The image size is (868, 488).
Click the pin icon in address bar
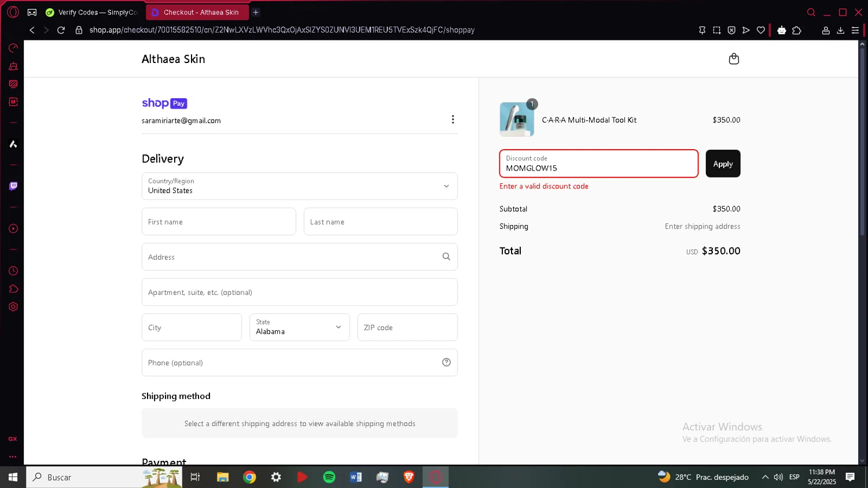702,30
